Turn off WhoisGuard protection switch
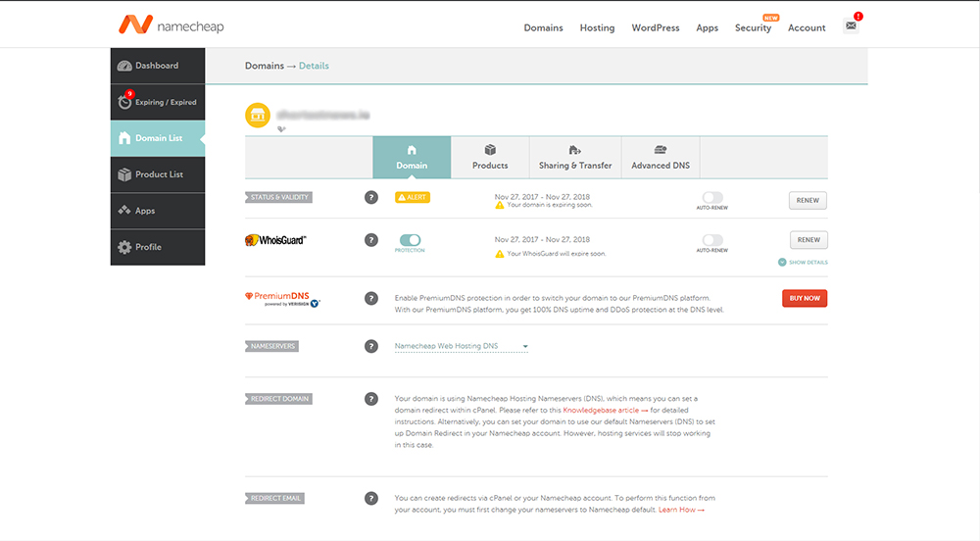The width and height of the screenshot is (980, 541). [410, 240]
